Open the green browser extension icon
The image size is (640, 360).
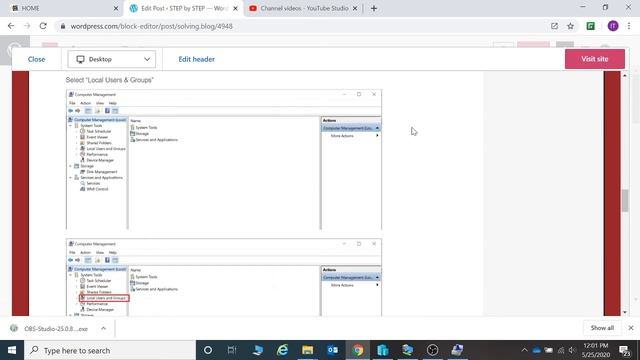[591, 26]
